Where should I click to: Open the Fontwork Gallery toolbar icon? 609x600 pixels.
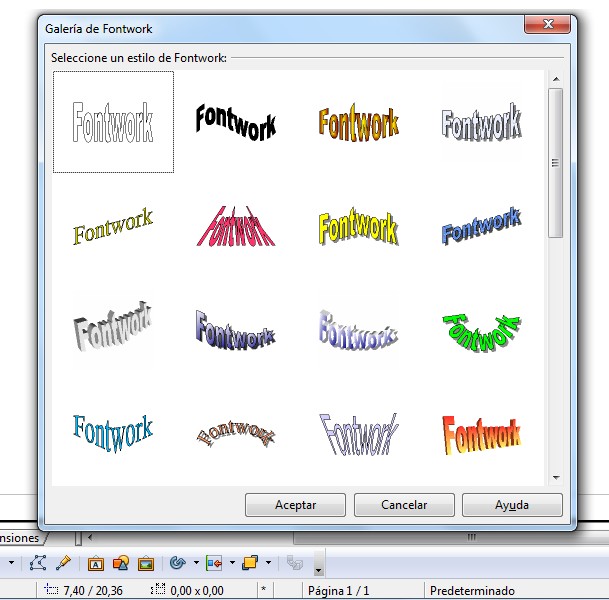click(96, 563)
